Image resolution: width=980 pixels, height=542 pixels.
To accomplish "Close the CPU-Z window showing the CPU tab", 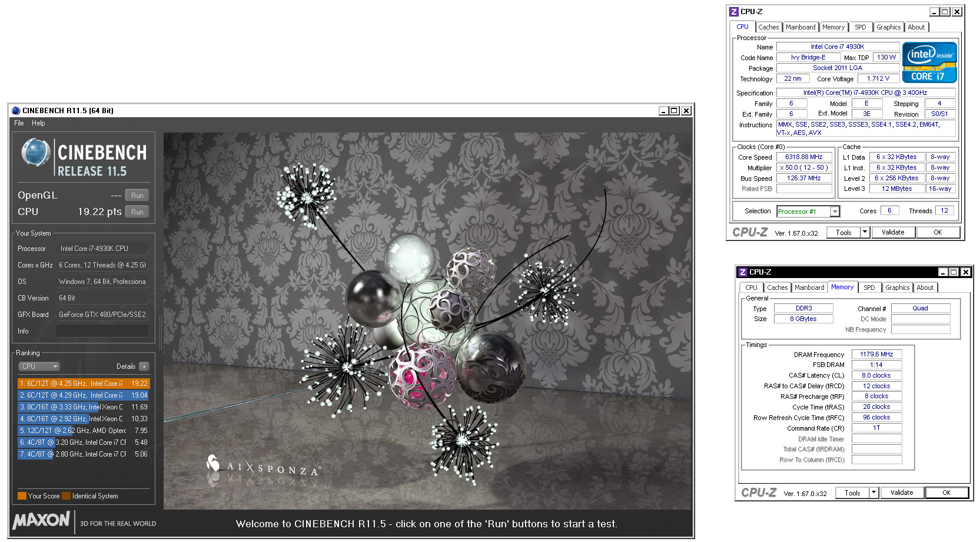I will 958,12.
